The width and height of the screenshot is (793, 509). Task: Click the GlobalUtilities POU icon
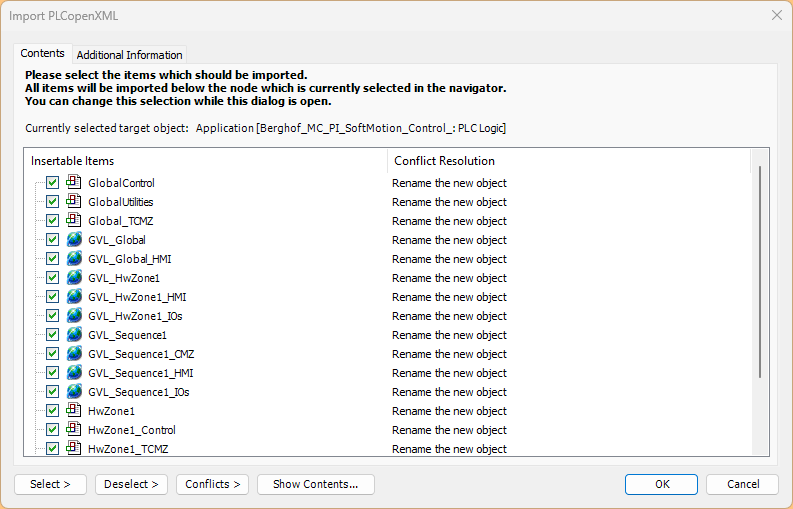point(74,201)
